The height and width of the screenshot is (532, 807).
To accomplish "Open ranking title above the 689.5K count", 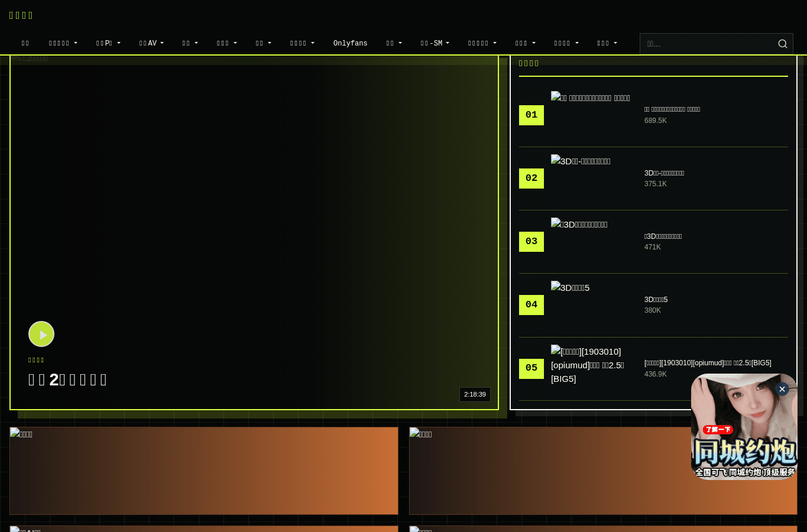I will pos(672,109).
